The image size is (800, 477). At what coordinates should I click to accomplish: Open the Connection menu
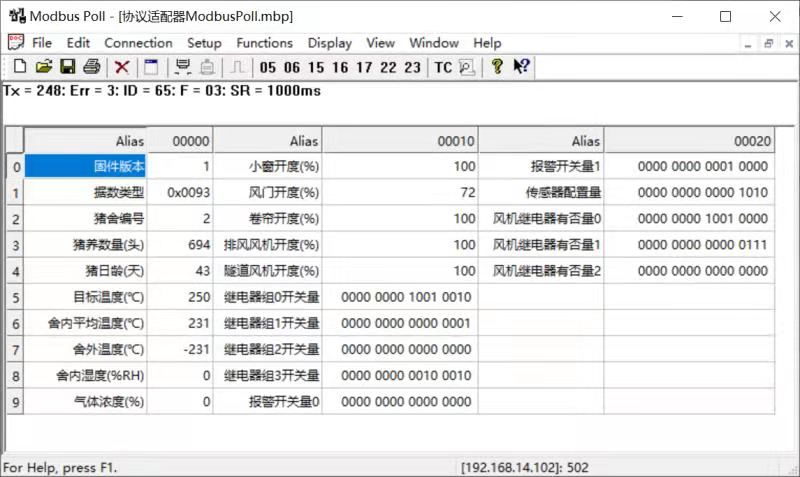138,43
